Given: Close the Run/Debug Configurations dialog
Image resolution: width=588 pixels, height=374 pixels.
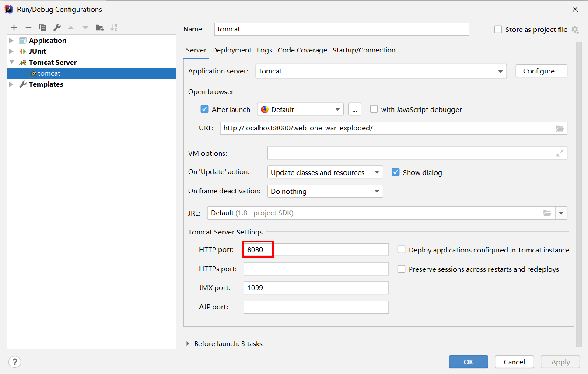Looking at the screenshot, I should point(575,9).
